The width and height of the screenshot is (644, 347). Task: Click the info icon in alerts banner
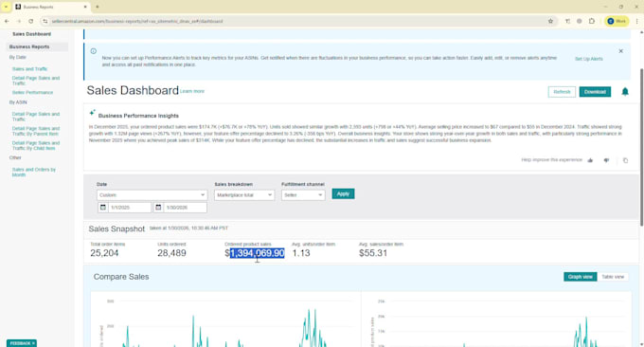tap(94, 51)
